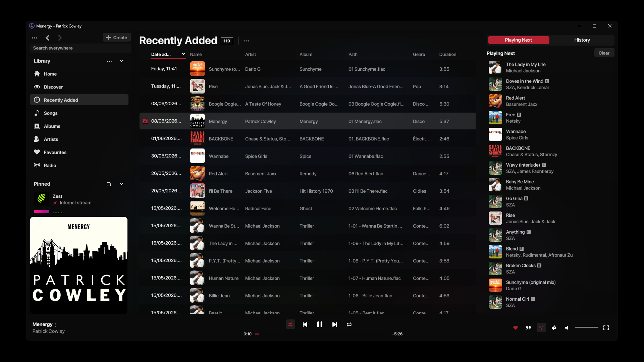The image size is (644, 362).
Task: Open the sidebar three-dot menu
Action: 35,38
